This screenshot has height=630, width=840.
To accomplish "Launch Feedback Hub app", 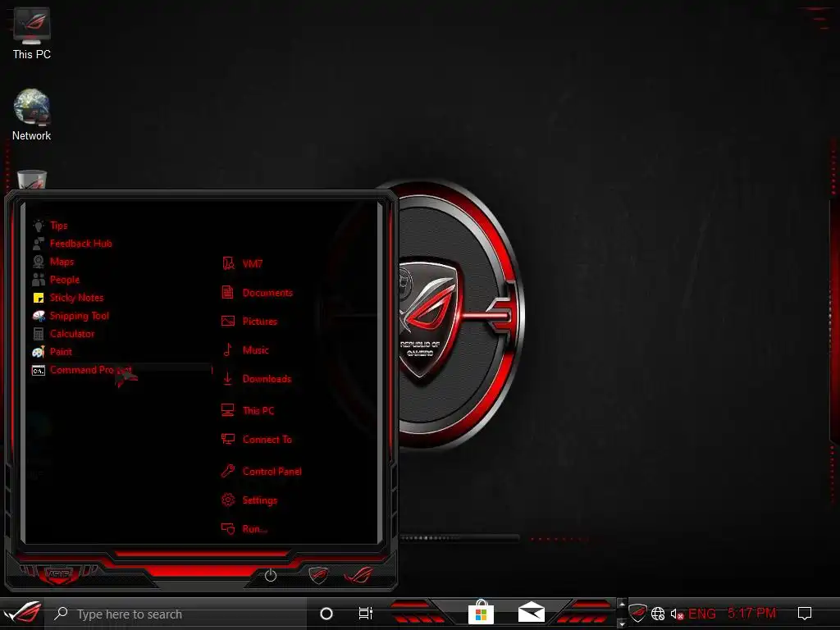I will [x=72, y=244].
